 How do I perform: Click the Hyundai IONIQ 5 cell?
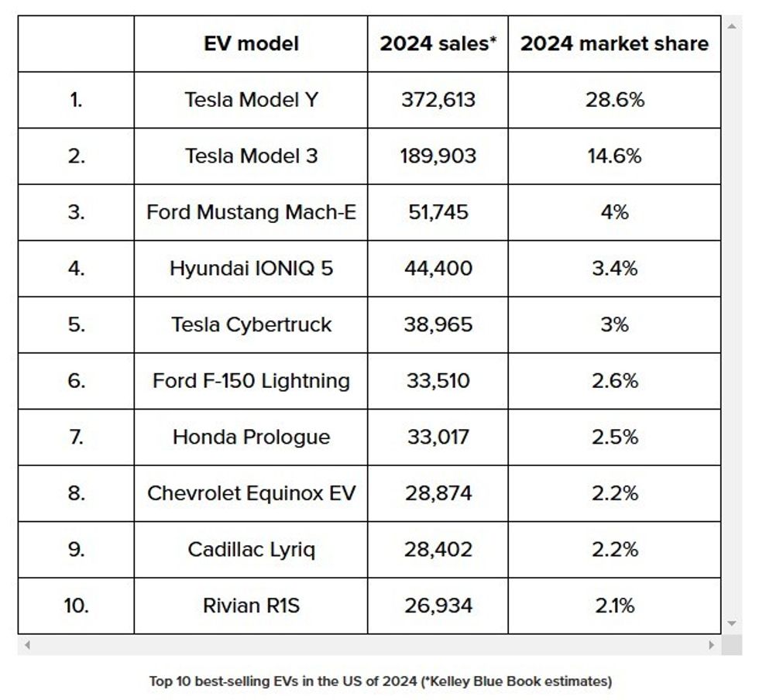pos(251,269)
